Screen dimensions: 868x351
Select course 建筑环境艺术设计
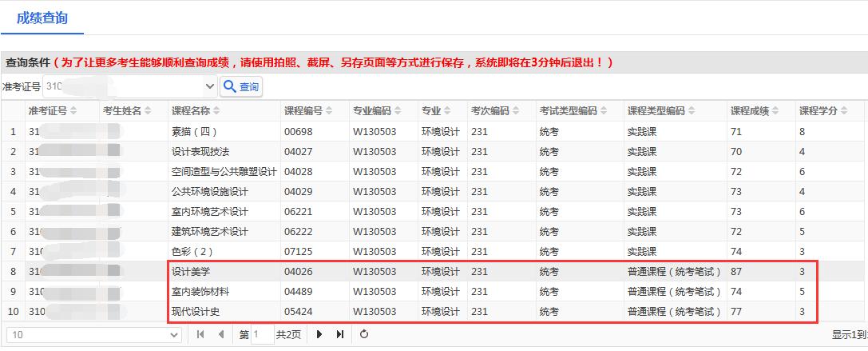(x=210, y=232)
